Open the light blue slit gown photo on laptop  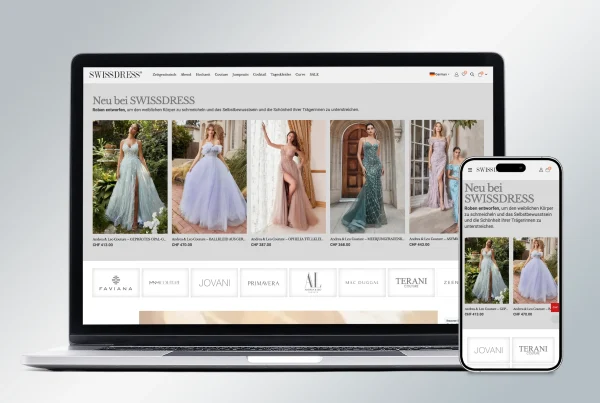pyautogui.click(x=130, y=177)
